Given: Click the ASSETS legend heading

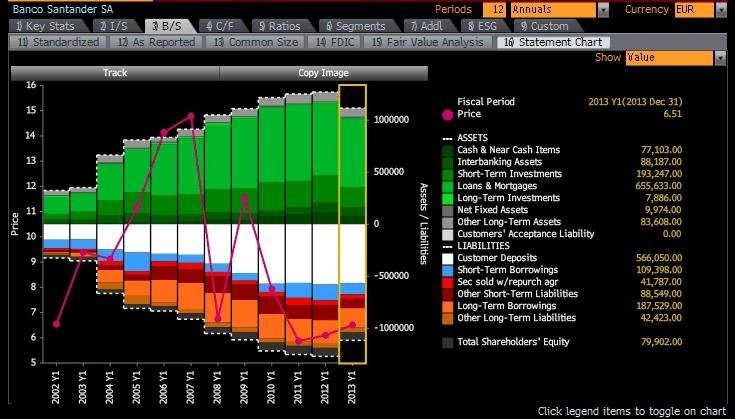Looking at the screenshot, I should pyautogui.click(x=472, y=138).
